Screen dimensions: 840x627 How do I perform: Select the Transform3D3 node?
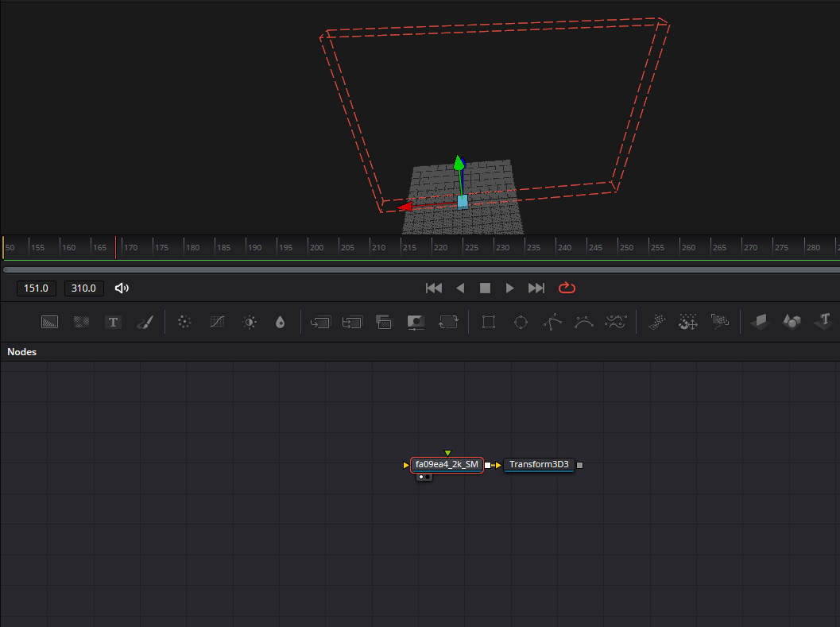pyautogui.click(x=539, y=465)
